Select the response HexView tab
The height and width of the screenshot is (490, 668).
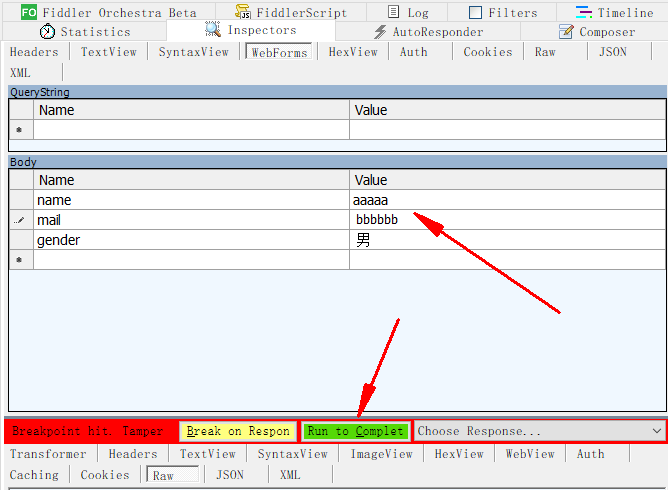[459, 454]
